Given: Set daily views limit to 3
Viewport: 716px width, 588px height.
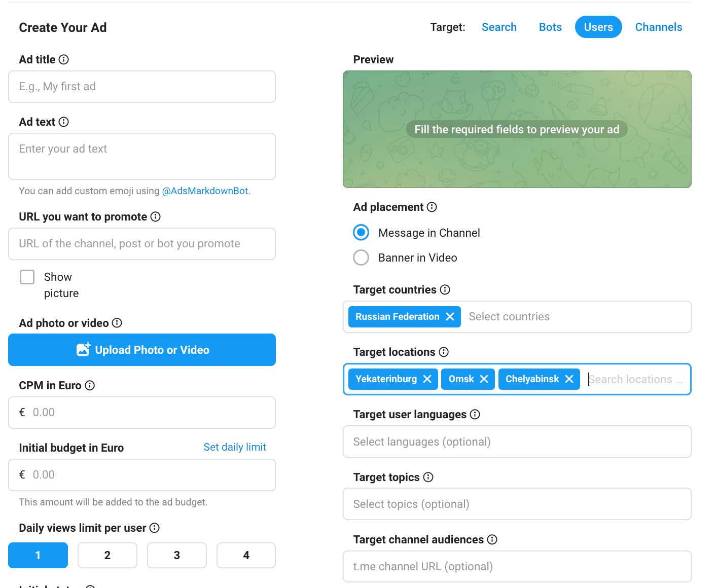Looking at the screenshot, I should 177,556.
